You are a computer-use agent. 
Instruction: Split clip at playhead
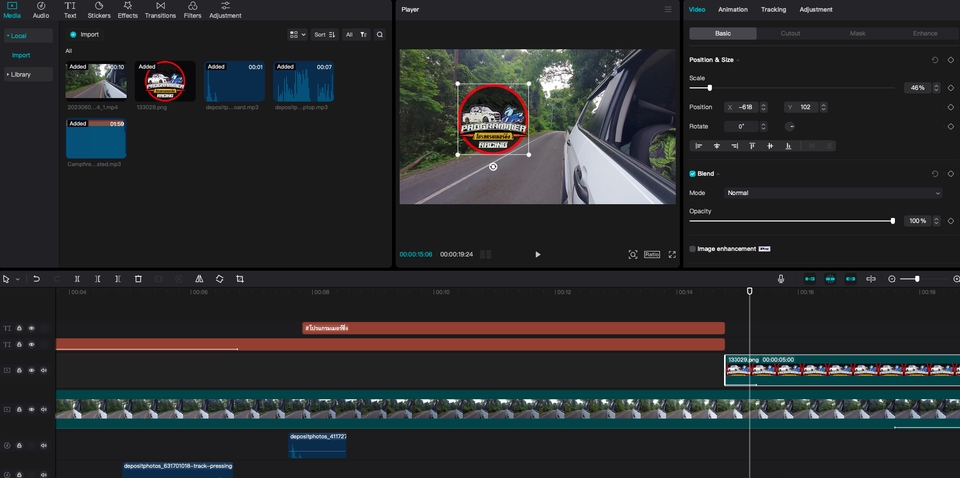pyautogui.click(x=77, y=279)
